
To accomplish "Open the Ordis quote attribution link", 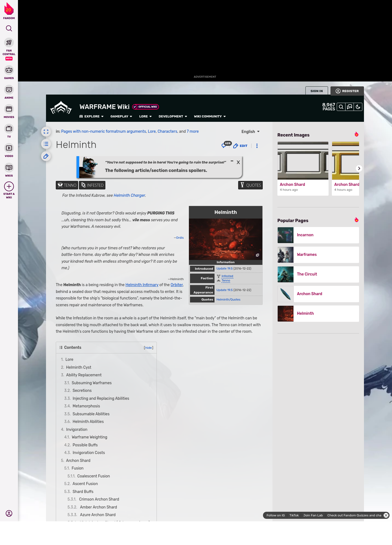I will [x=180, y=238].
